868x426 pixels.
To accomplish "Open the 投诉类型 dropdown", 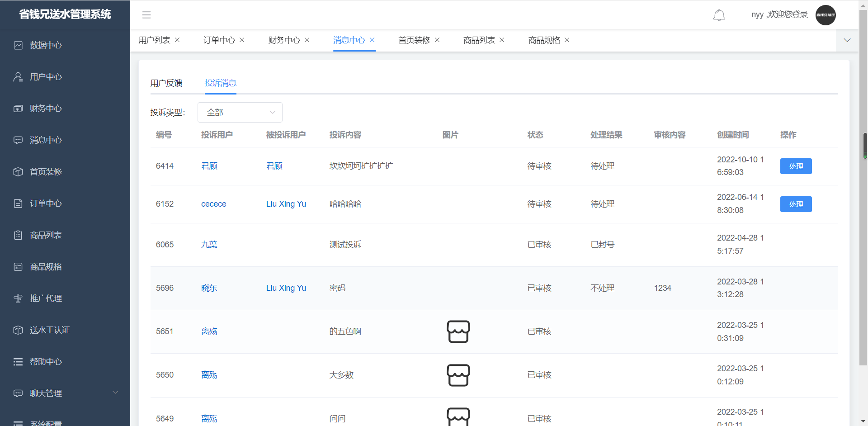I will point(240,112).
